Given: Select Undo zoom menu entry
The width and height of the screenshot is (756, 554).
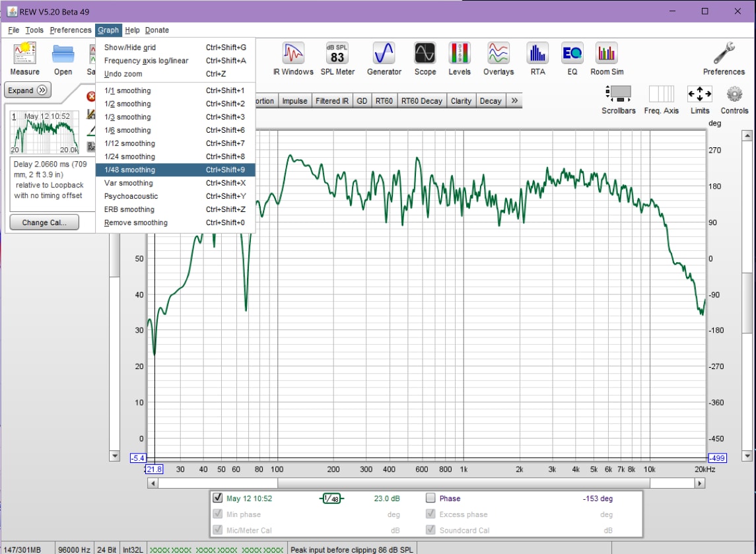Looking at the screenshot, I should click(x=175, y=74).
